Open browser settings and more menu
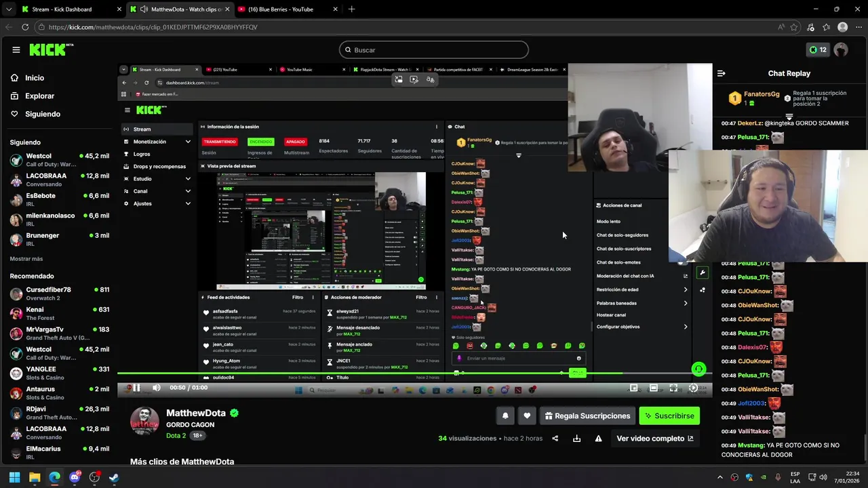 (x=859, y=27)
